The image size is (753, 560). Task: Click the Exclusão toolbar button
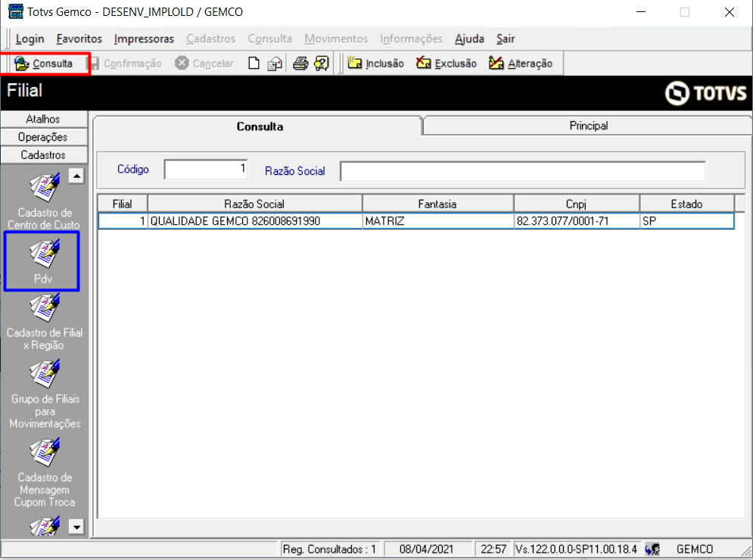447,64
